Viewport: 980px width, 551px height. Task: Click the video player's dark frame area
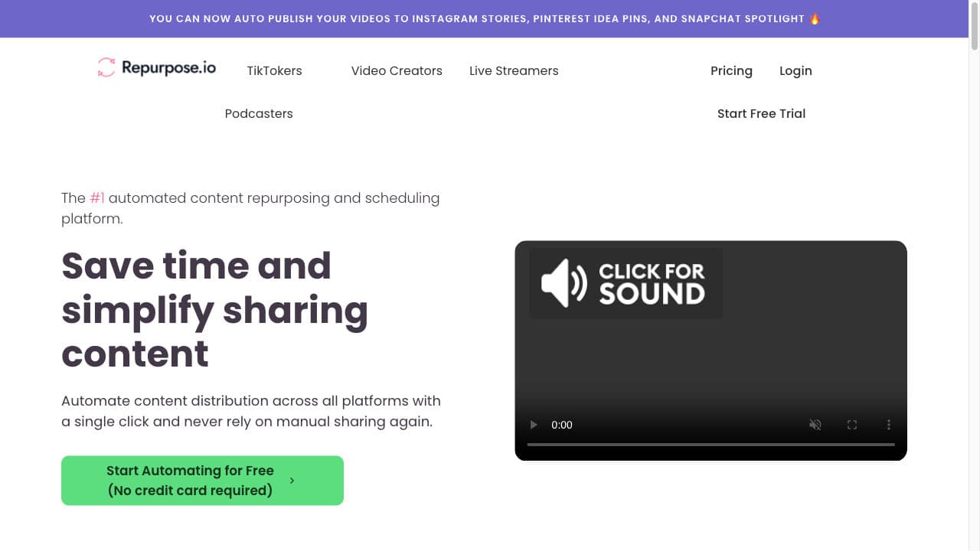click(x=710, y=350)
